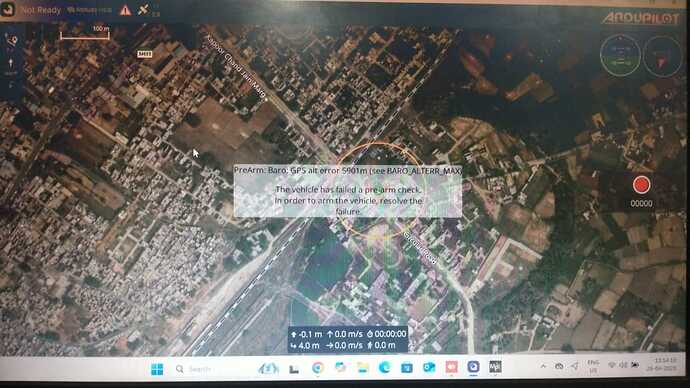Screen dimensions: 690x388
Task: Expand the system tray hidden icons chevron
Action: click(x=543, y=366)
